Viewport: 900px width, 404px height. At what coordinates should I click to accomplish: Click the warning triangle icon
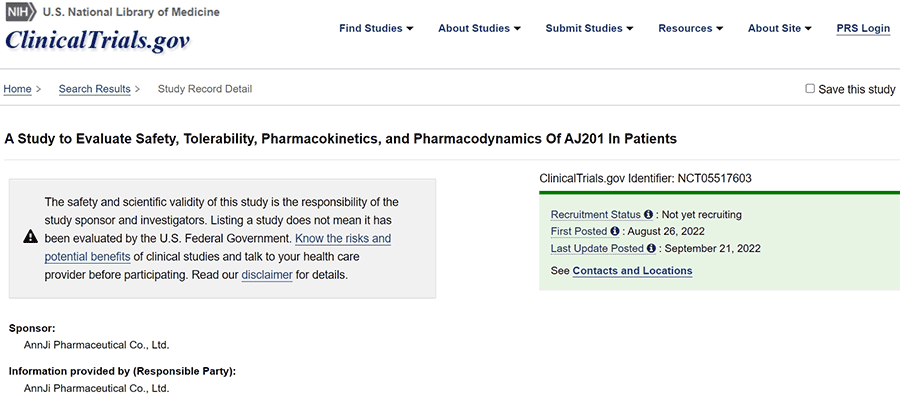tap(31, 238)
